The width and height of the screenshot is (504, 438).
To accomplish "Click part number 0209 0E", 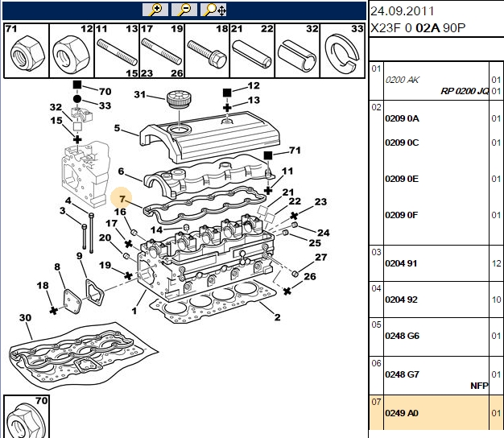I will [402, 179].
